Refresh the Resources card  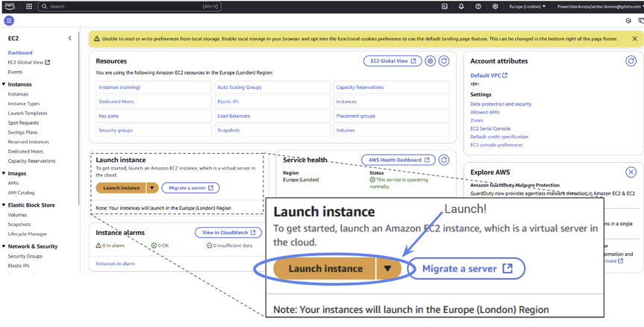[443, 60]
